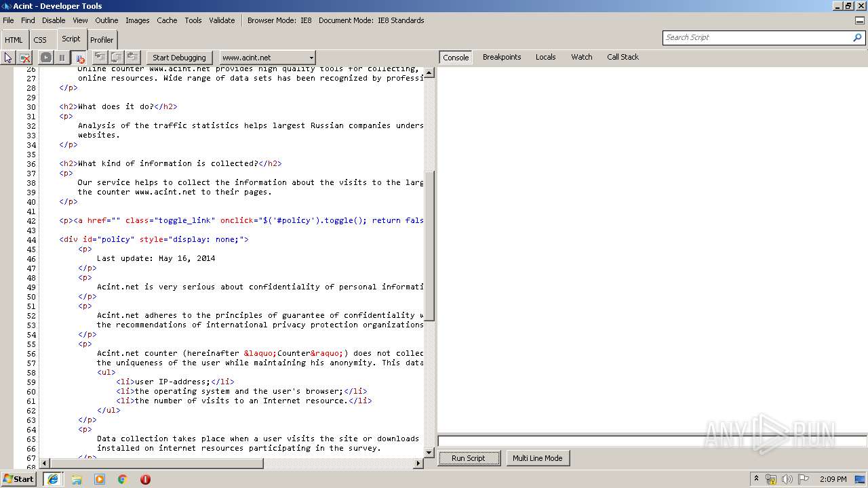Click horizontal scrollbar left arrow
This screenshot has height=488, width=868.
coord(45,464)
